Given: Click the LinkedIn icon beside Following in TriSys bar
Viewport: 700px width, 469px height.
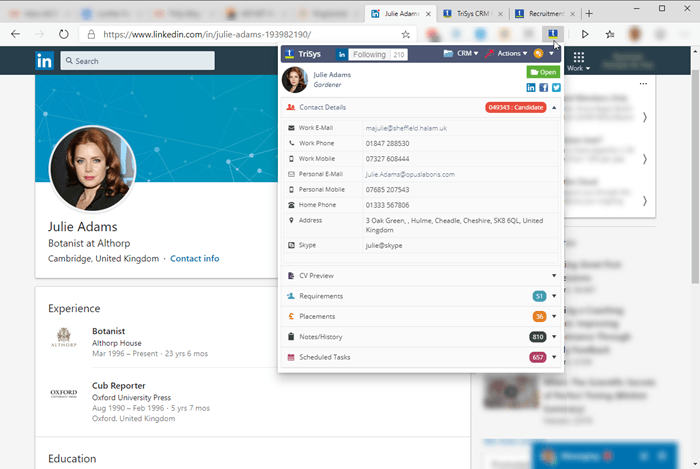Looking at the screenshot, I should (342, 54).
